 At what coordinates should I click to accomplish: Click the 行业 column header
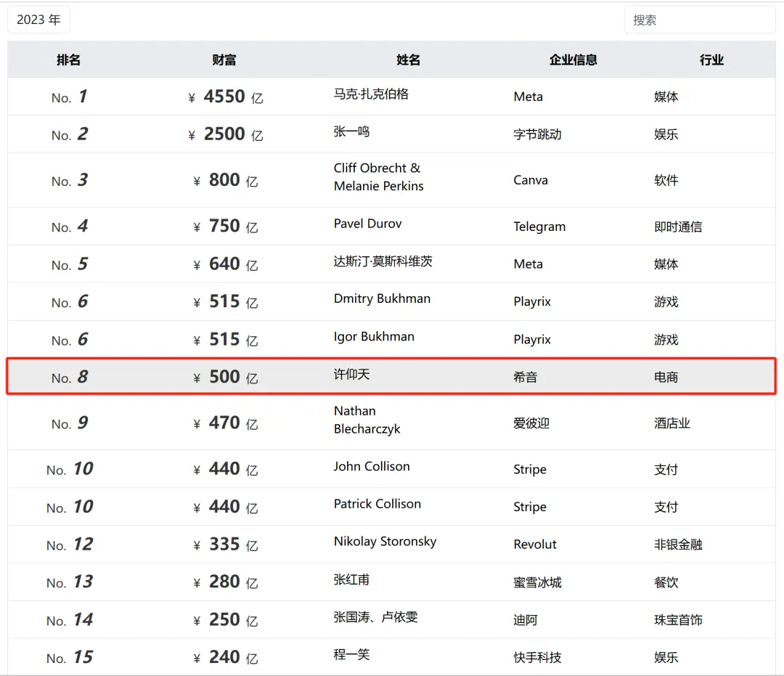tap(711, 60)
